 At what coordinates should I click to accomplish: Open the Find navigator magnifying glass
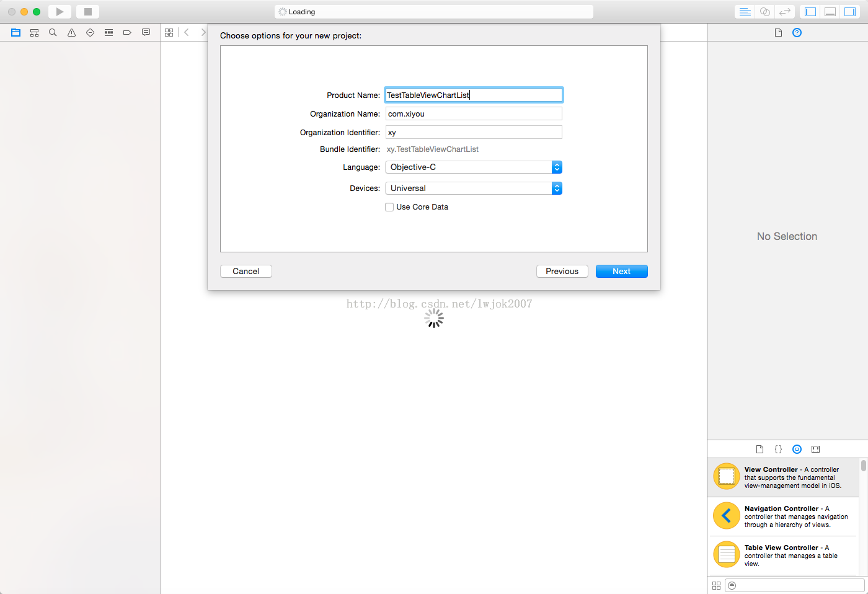(x=53, y=32)
